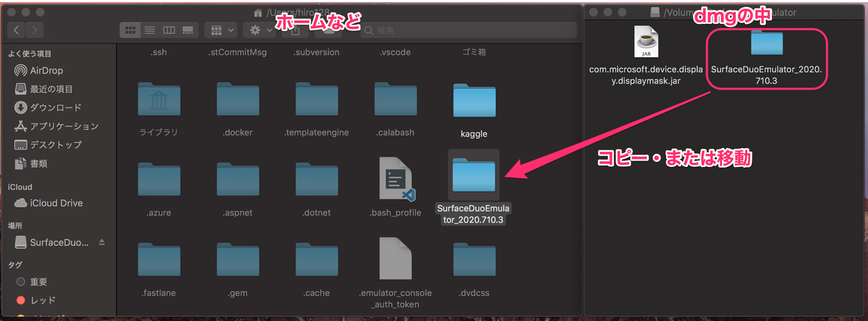Select the .dotnet folder
868x321 pixels.
pos(317,181)
